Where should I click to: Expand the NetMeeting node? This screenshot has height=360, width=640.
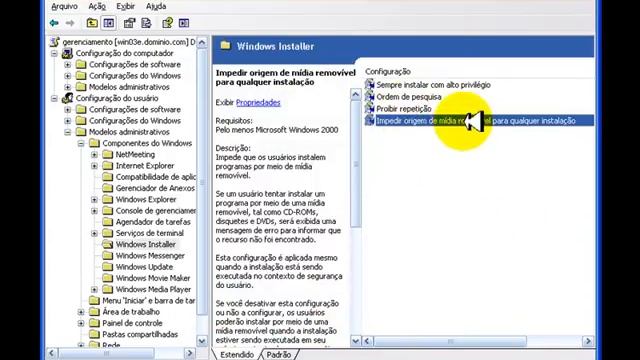(95, 155)
